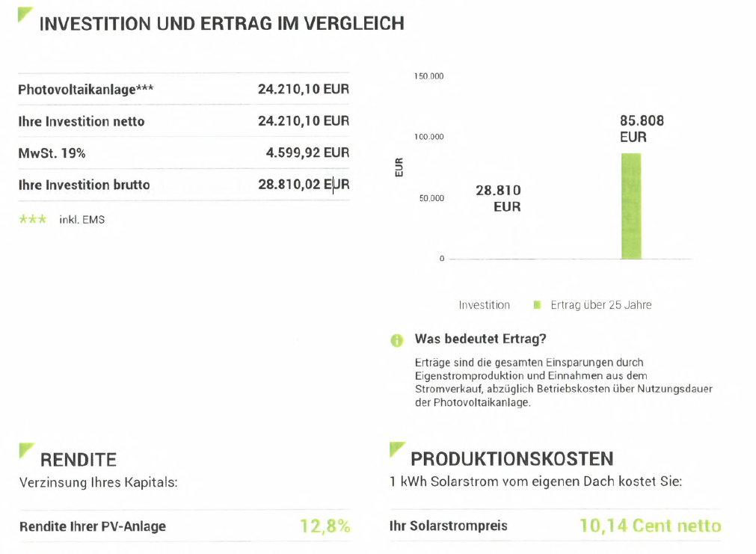Viewport: 756px width, 554px height.
Task: Click the 150.000 axis tick label
Action: pyautogui.click(x=428, y=76)
